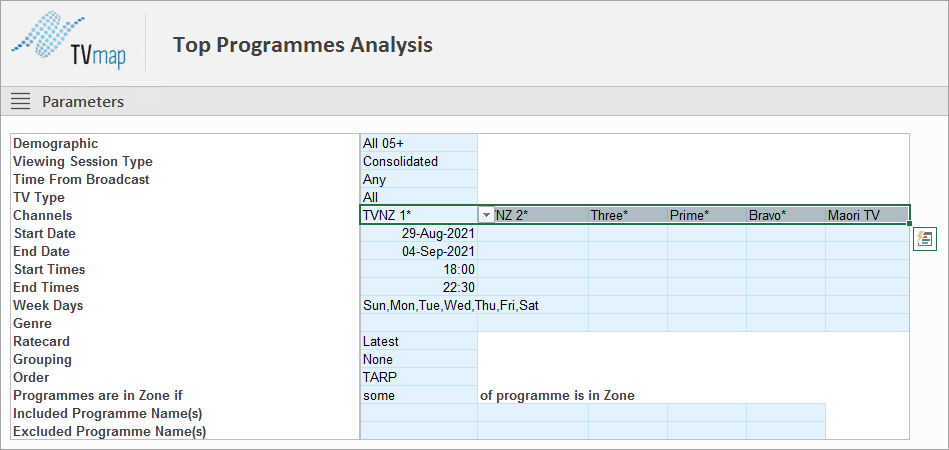Open the TVNZ 1* channel dropdown arrow
Screen dimensions: 949x450
pyautogui.click(x=486, y=215)
